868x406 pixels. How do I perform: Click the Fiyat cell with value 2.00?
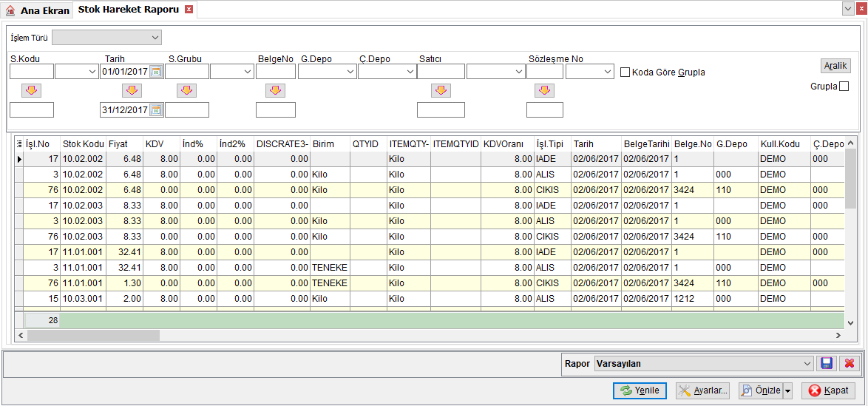(124, 299)
